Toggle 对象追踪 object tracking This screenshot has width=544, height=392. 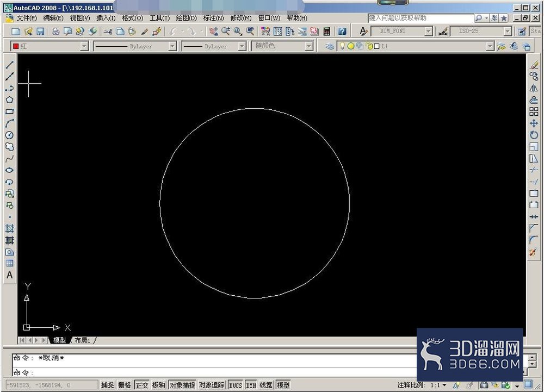pyautogui.click(x=212, y=385)
